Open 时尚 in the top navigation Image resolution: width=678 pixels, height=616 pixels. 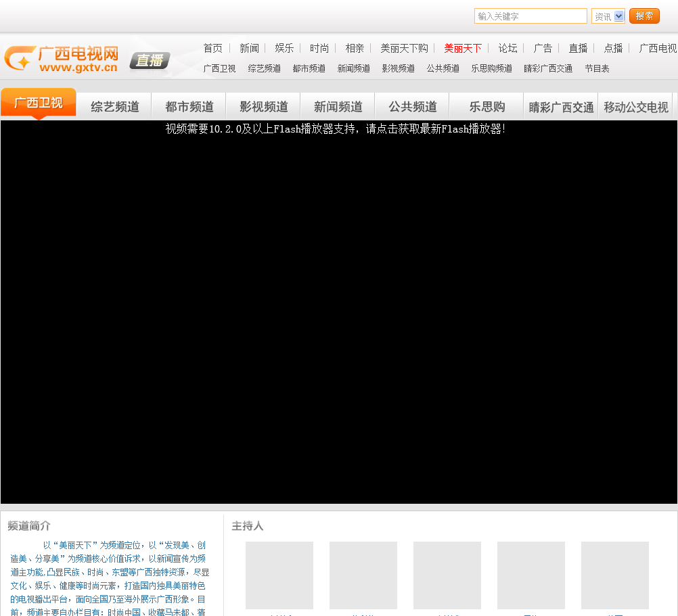319,49
